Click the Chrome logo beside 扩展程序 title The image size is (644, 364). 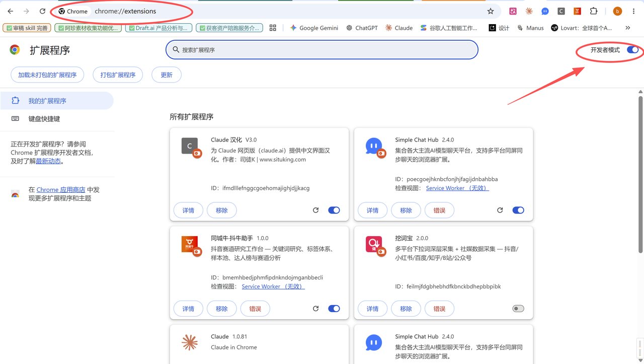tap(15, 49)
